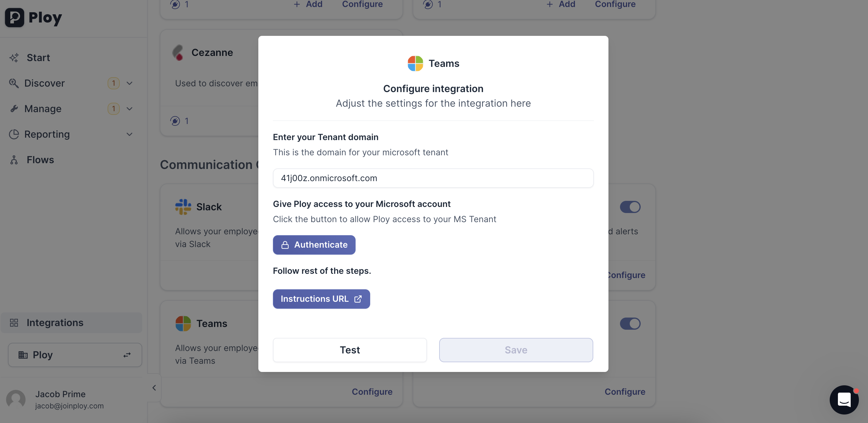The width and height of the screenshot is (868, 423).
Task: Open the chat support bubble
Action: [844, 399]
